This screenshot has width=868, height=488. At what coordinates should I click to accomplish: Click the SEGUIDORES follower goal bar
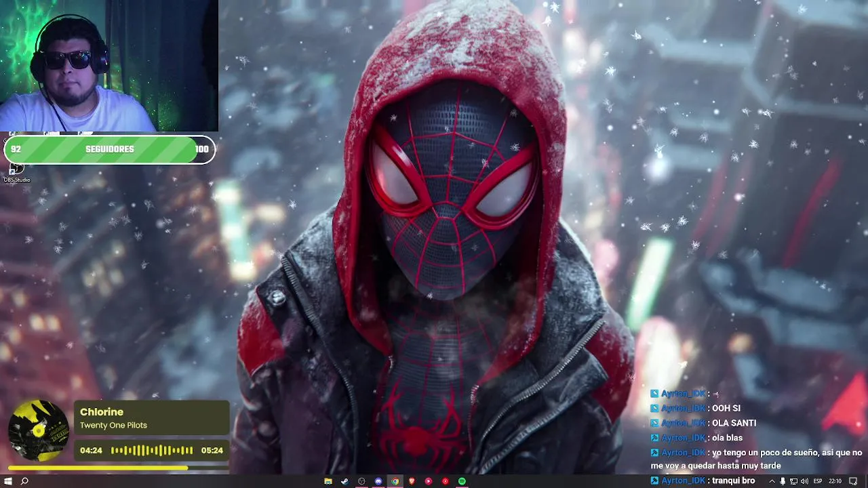[x=109, y=149]
